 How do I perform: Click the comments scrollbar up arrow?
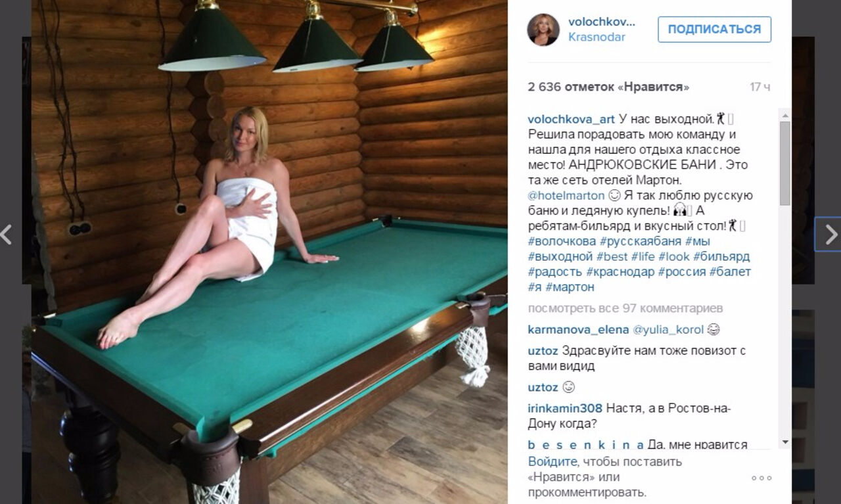[x=784, y=114]
